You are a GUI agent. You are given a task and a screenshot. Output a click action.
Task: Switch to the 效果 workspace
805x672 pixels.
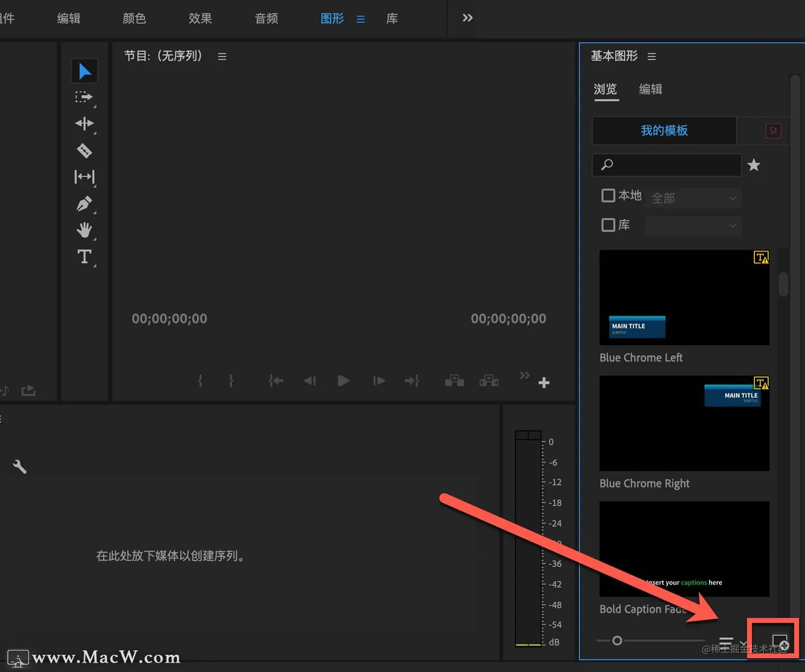pos(200,19)
